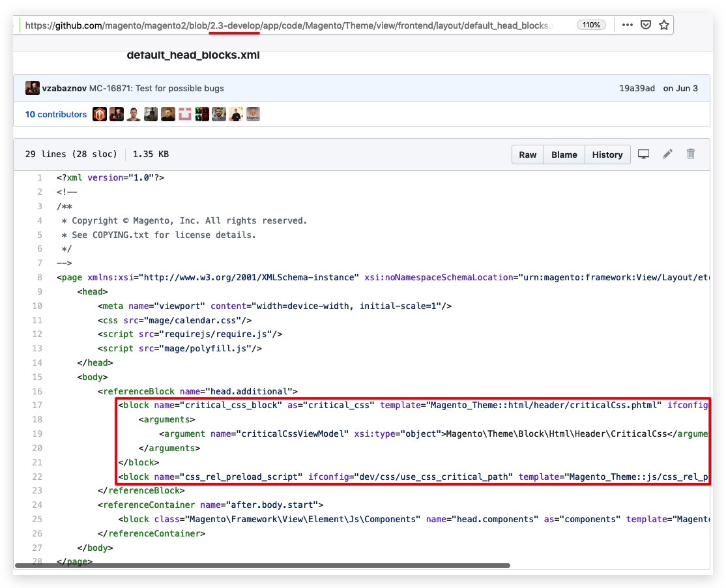
Task: Click 'after.body.start' in line 24
Action: [x=272, y=505]
